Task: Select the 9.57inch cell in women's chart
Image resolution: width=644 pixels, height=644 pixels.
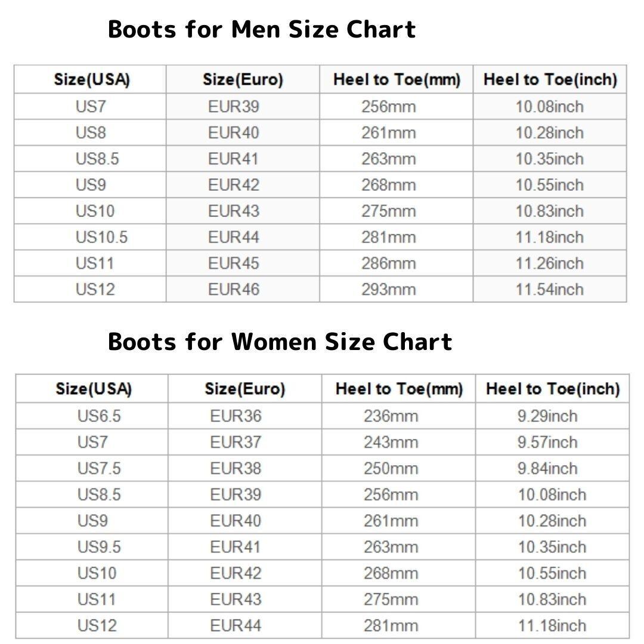Action: 547,442
